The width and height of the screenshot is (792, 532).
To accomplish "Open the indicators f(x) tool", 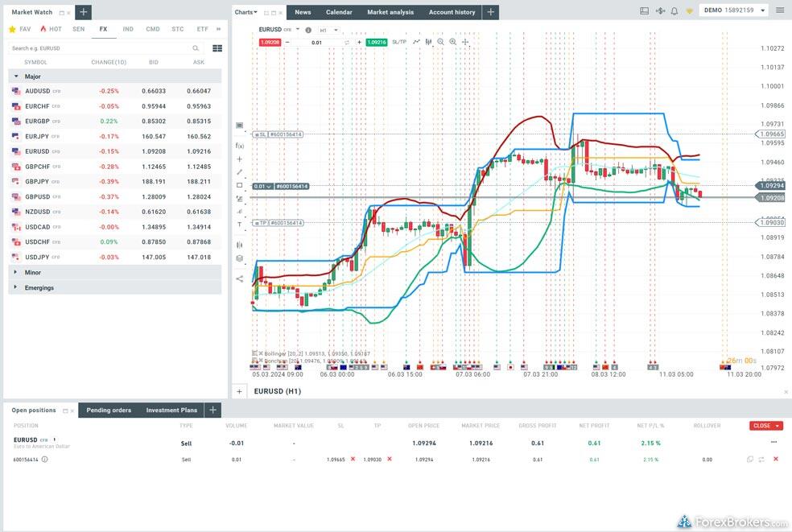I will point(239,146).
